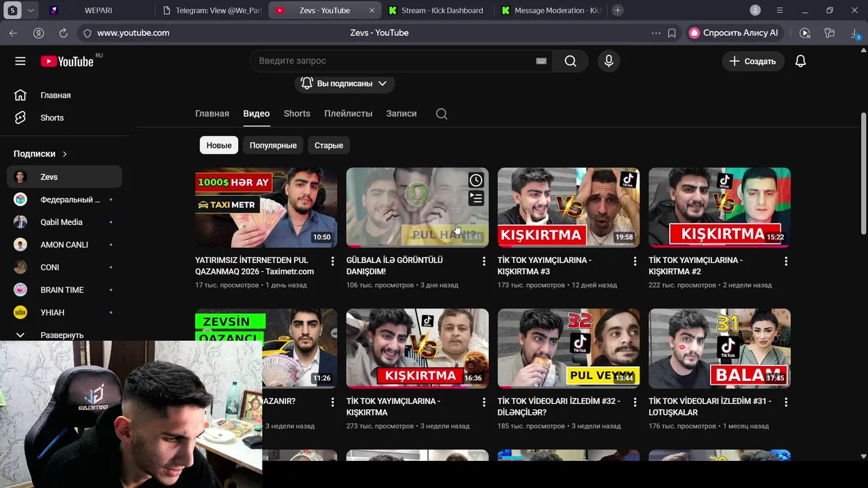The width and height of the screenshot is (868, 488).
Task: Click the search magnifier button
Action: coord(570,61)
